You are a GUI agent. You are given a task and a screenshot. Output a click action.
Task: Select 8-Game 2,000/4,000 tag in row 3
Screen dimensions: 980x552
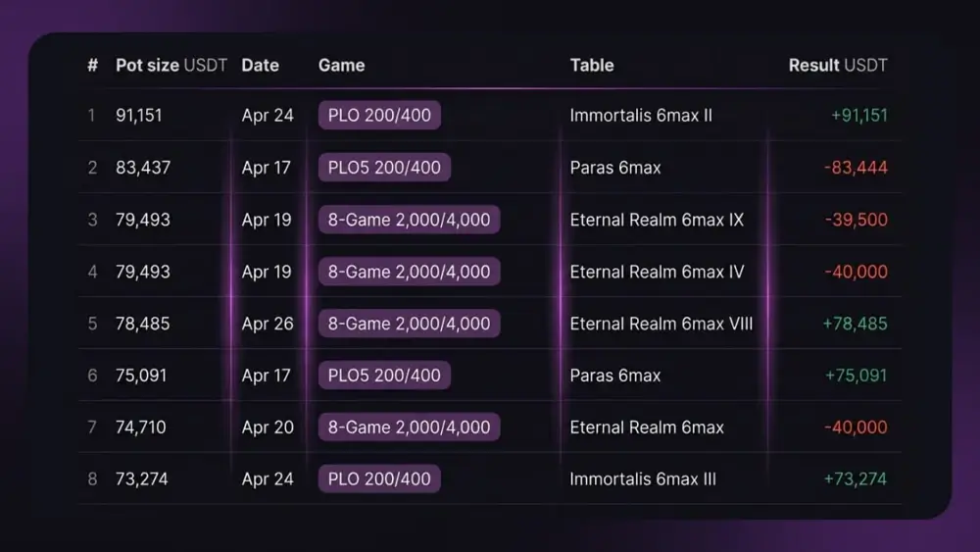pyautogui.click(x=409, y=220)
